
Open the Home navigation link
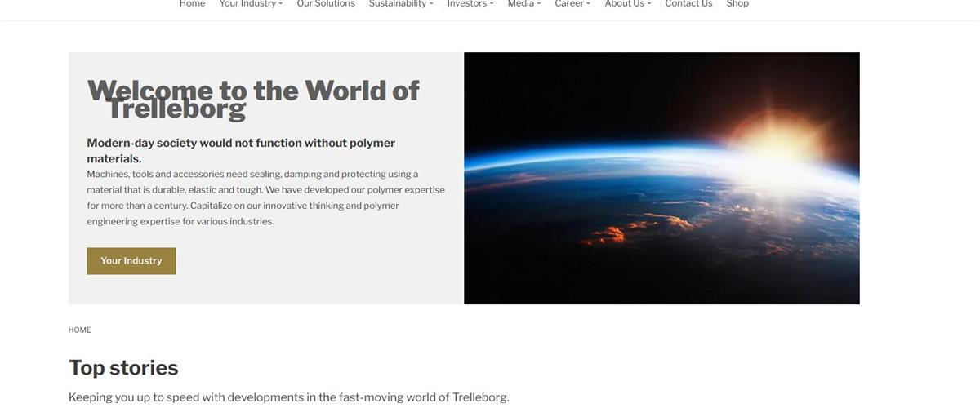tap(192, 4)
